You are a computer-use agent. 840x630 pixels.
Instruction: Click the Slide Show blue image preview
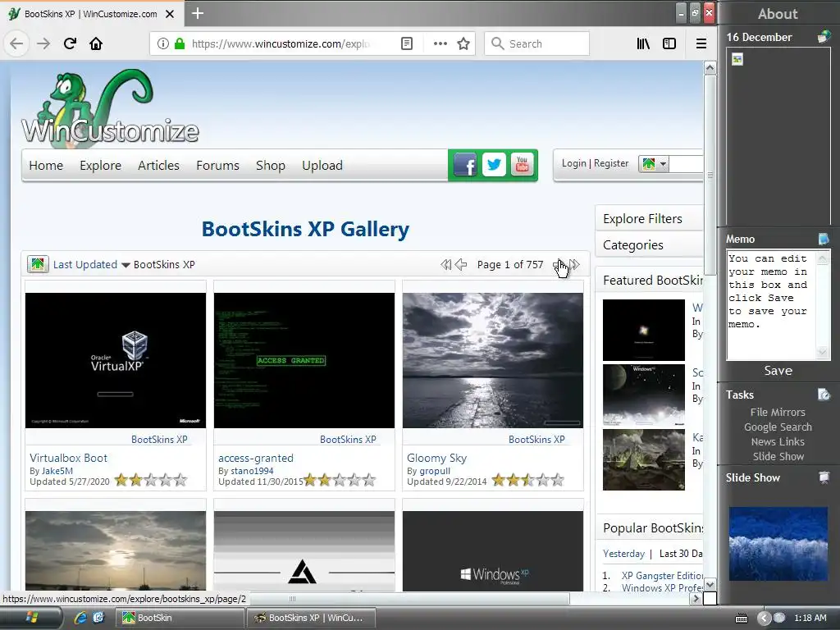pos(778,545)
